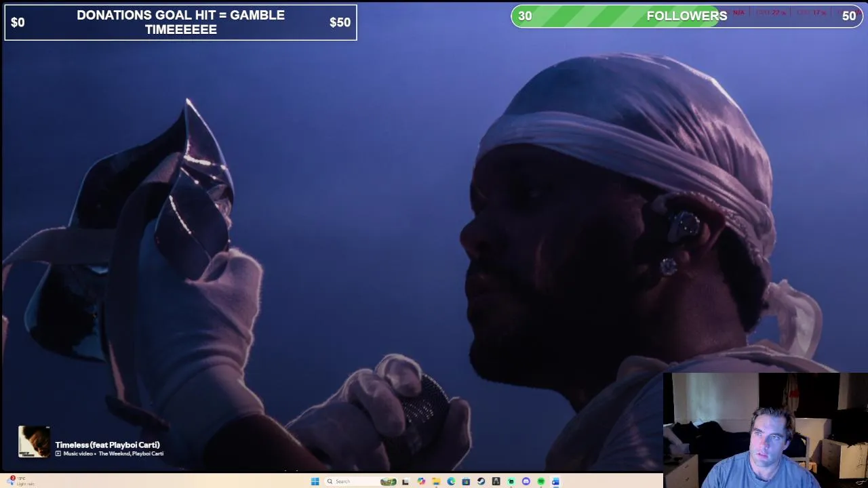
Task: Click the 30 follower count
Action: coord(525,16)
